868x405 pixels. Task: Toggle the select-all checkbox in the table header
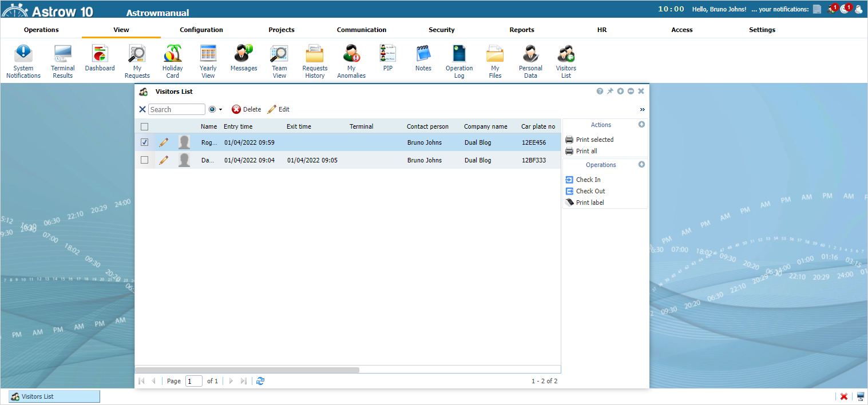[x=145, y=126]
